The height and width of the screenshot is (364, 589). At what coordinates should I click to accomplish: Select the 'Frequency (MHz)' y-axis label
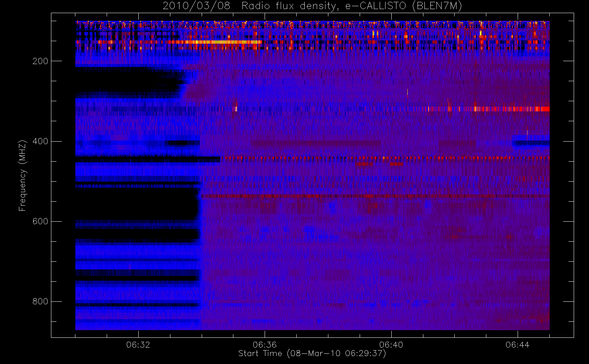[x=23, y=175]
